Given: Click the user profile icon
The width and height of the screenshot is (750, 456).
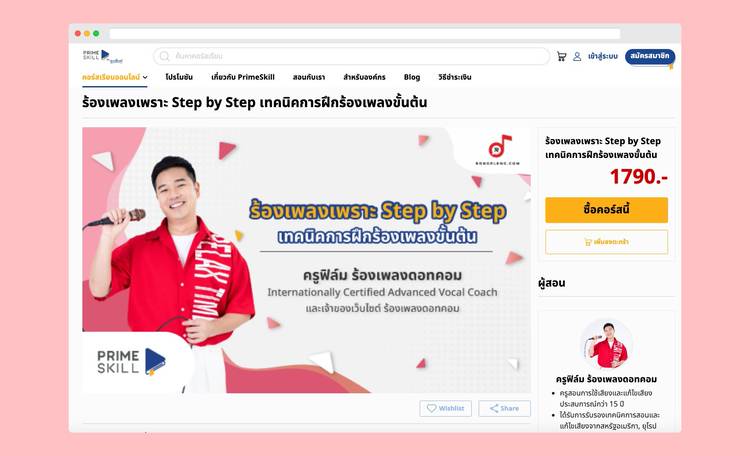Looking at the screenshot, I should point(577,56).
